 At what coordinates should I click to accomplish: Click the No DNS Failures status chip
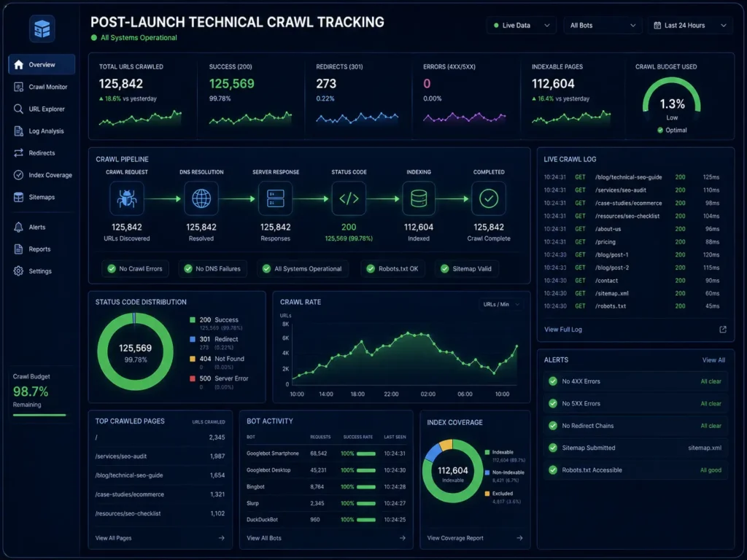(213, 269)
